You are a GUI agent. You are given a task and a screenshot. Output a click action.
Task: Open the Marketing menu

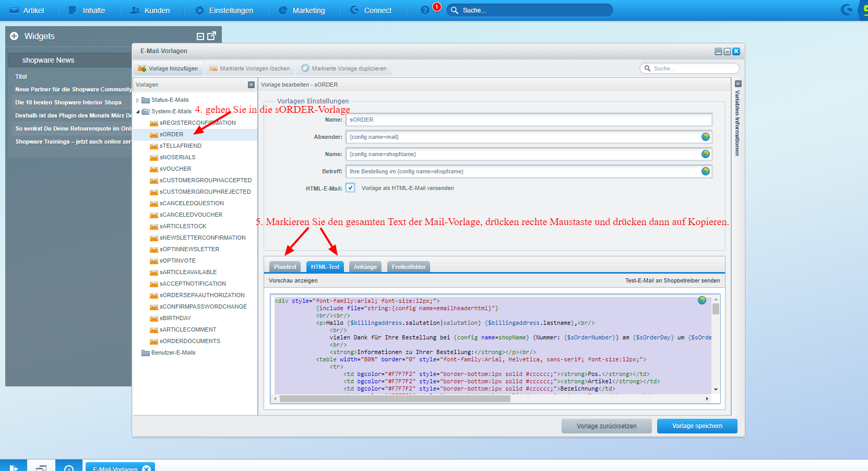302,10
